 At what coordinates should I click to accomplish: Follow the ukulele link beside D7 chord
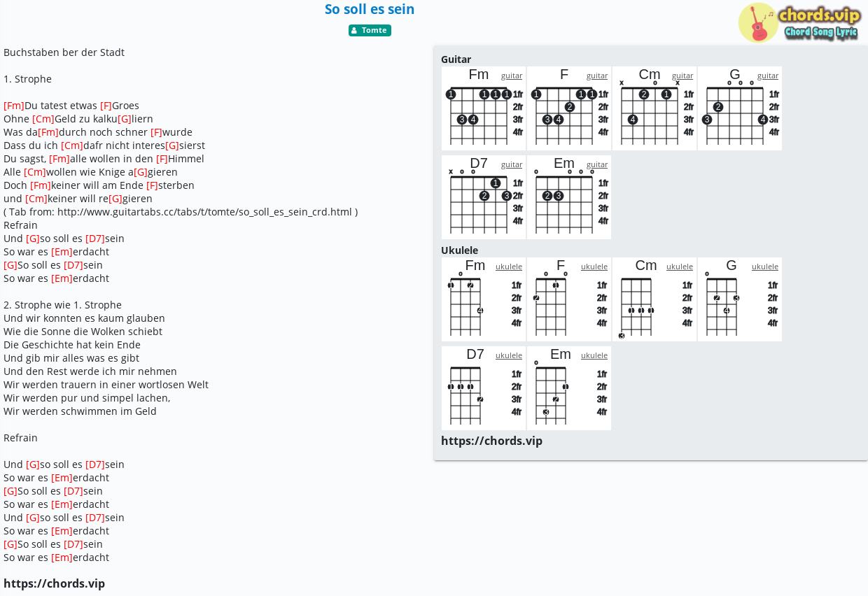point(509,355)
